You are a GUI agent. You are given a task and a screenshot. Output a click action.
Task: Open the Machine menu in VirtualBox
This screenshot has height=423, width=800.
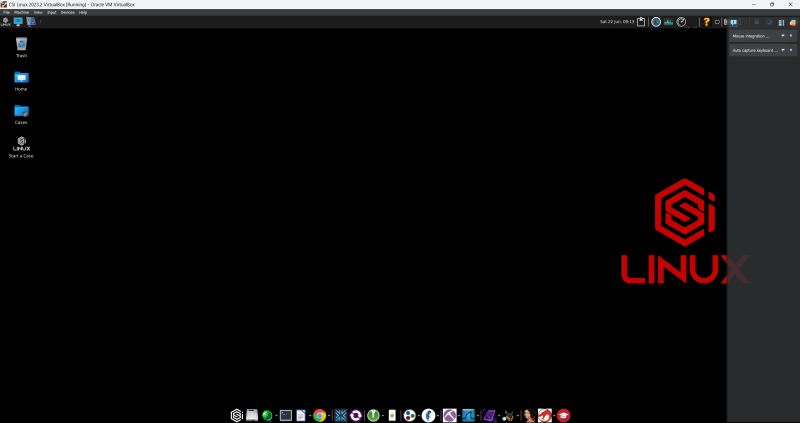click(21, 12)
